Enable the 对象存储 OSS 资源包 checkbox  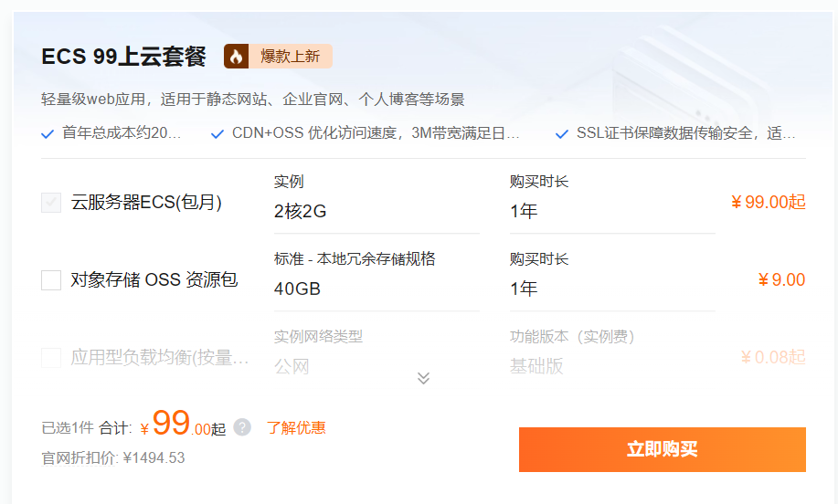tap(51, 280)
